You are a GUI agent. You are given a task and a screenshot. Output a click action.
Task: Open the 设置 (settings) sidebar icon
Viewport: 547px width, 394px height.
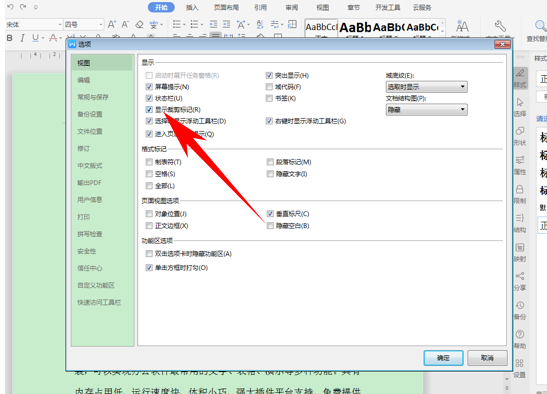coord(520,368)
